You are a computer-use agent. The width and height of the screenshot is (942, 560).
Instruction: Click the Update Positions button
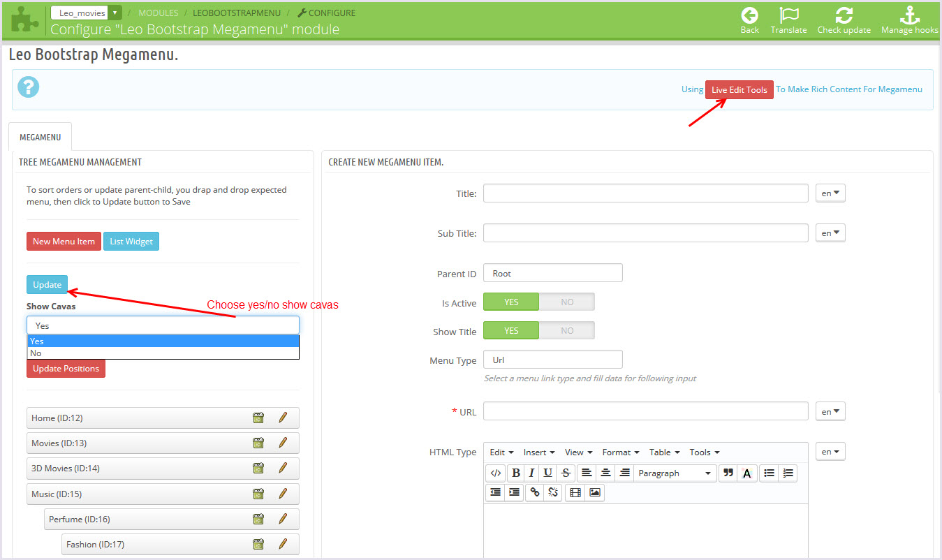coord(66,368)
